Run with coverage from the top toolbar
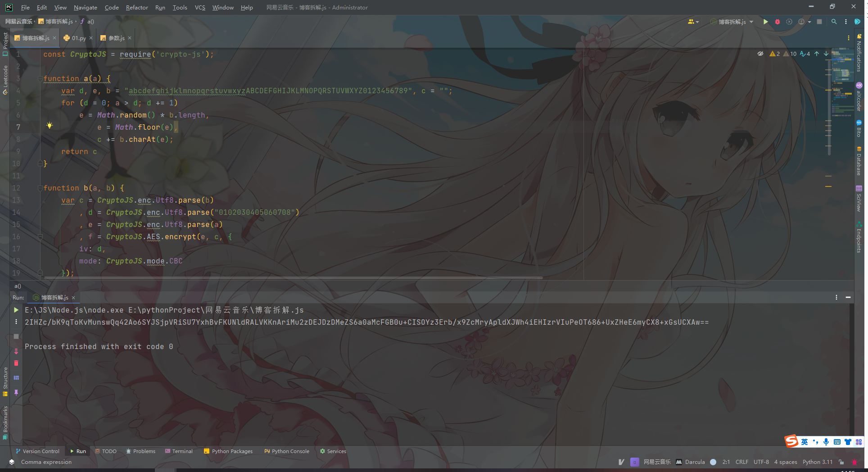The height and width of the screenshot is (472, 868). tap(789, 22)
